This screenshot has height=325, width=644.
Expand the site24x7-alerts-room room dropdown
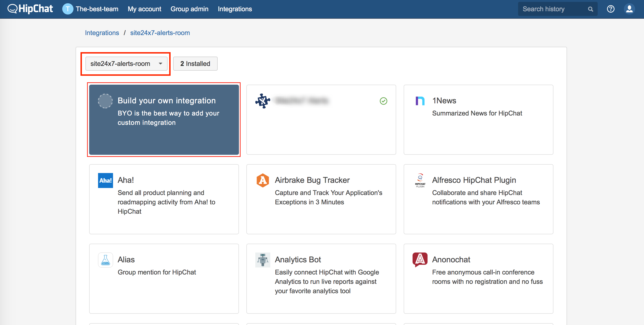[126, 64]
